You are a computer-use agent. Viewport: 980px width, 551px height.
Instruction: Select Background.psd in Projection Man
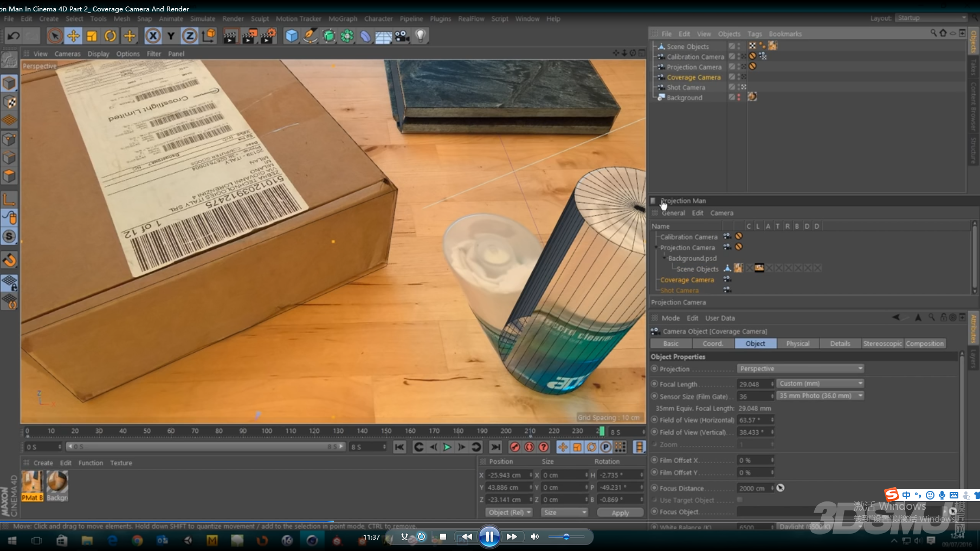point(692,258)
